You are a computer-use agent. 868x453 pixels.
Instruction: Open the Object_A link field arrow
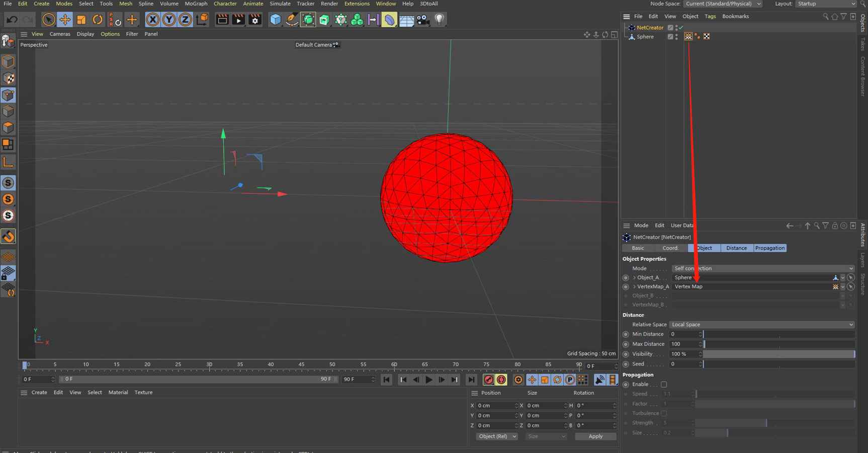pyautogui.click(x=843, y=278)
